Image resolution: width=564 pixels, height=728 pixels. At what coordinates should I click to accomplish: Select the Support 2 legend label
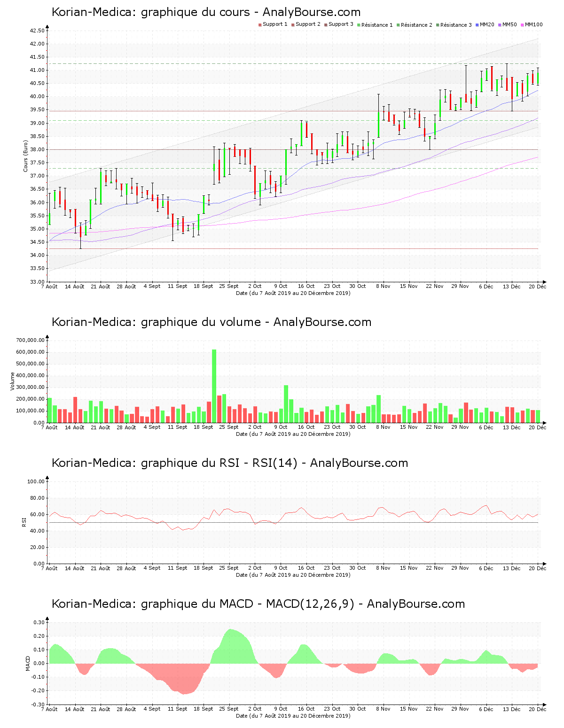308,24
